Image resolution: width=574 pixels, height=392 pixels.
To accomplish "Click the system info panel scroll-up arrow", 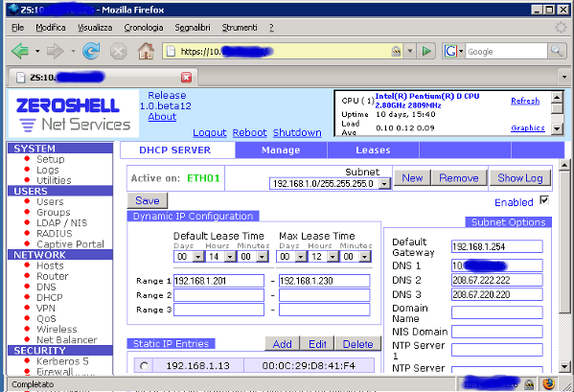I will tap(557, 97).
